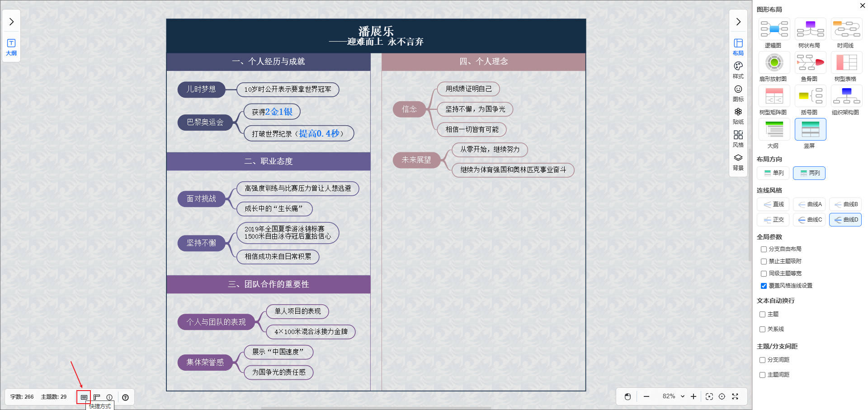
Task: Collapse the right sidebar with the chevron
Action: pos(738,22)
